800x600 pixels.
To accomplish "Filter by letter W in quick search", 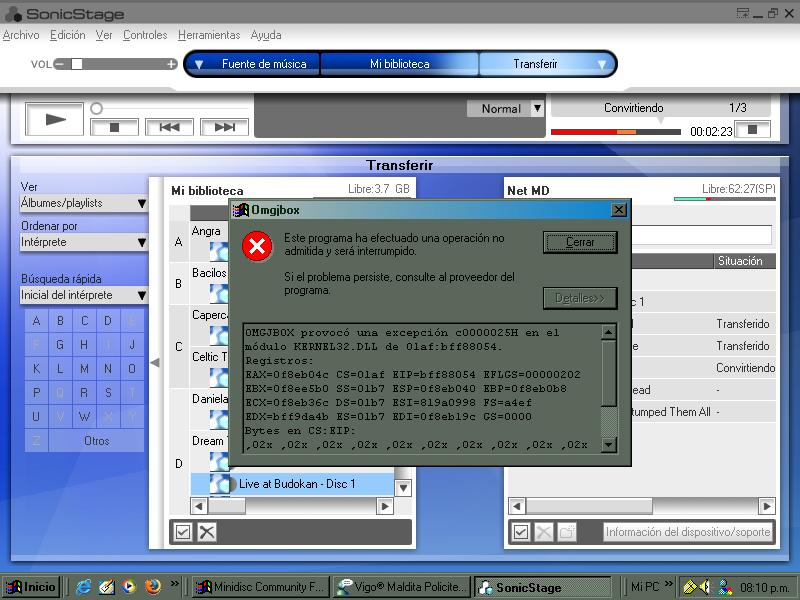I will click(x=84, y=417).
